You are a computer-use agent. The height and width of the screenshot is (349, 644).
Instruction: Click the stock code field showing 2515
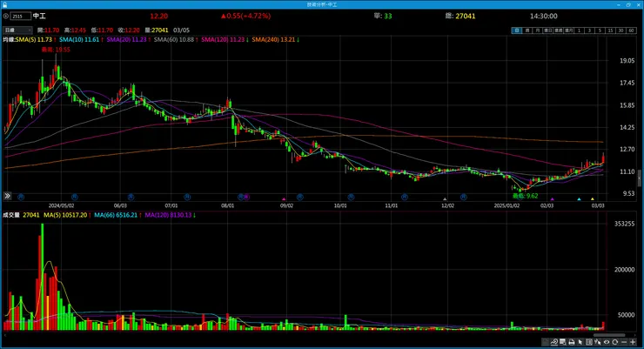pyautogui.click(x=21, y=16)
